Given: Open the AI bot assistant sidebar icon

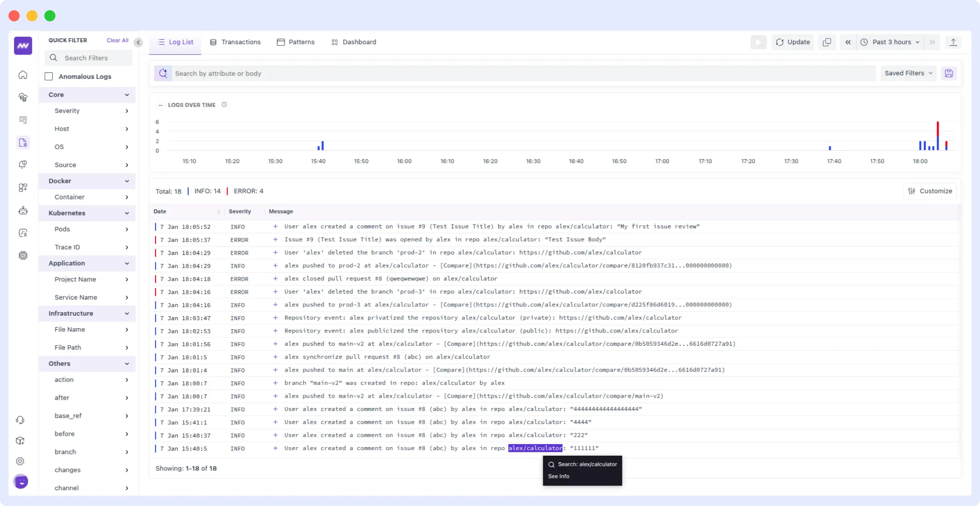Looking at the screenshot, I should coord(23,210).
